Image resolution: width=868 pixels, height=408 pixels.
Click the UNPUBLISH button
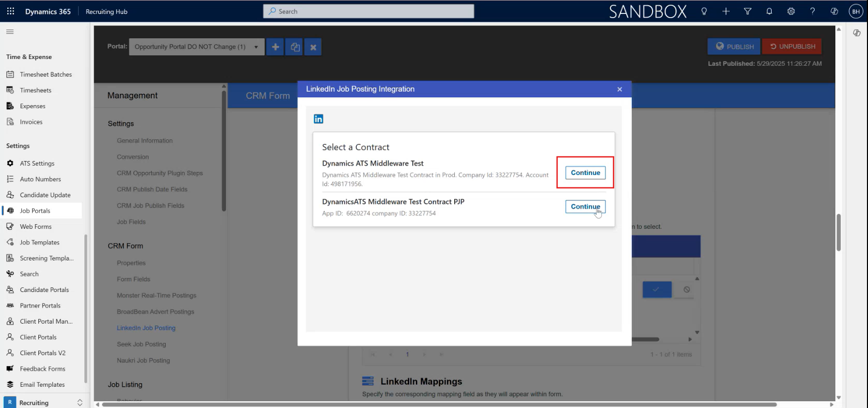point(792,47)
